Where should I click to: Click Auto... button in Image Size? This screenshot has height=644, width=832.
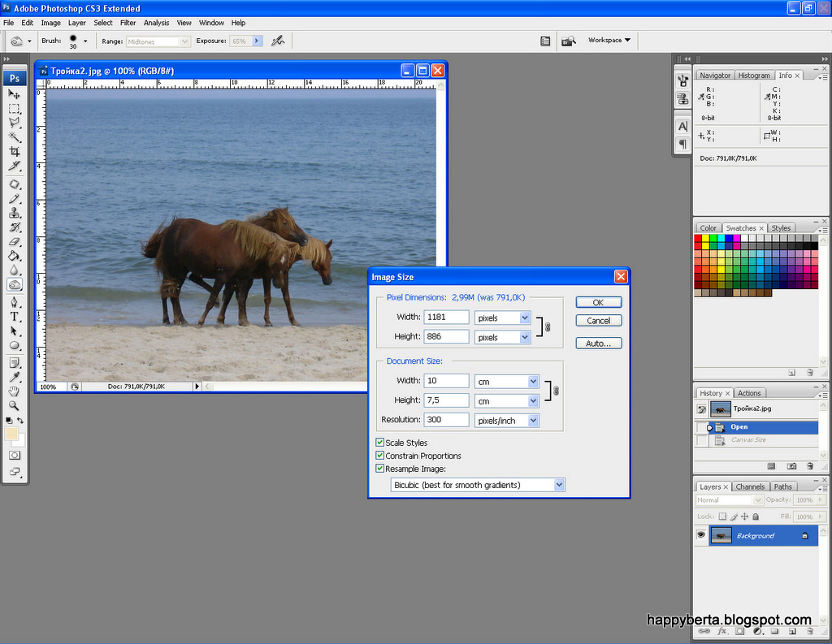[x=599, y=344]
